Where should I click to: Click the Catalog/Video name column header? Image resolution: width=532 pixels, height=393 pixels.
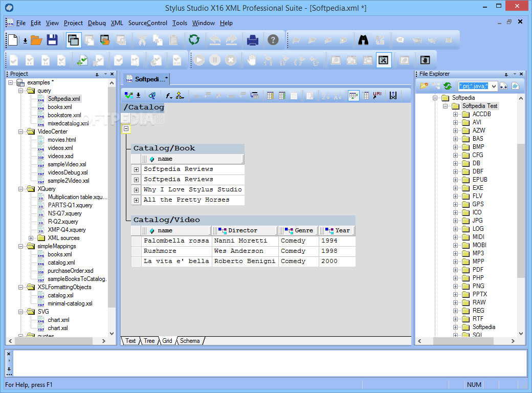coord(176,230)
